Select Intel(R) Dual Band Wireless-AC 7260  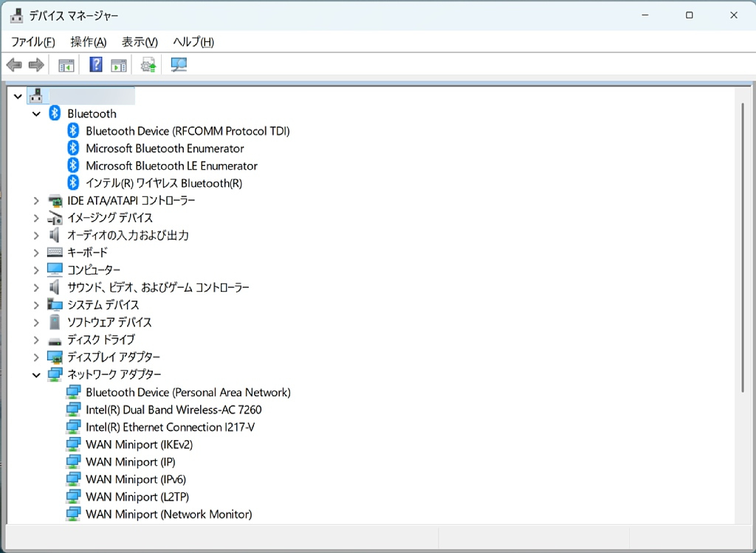[x=173, y=409]
